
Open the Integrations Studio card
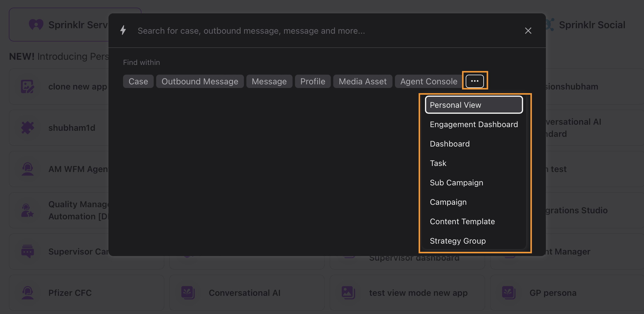tap(595, 210)
